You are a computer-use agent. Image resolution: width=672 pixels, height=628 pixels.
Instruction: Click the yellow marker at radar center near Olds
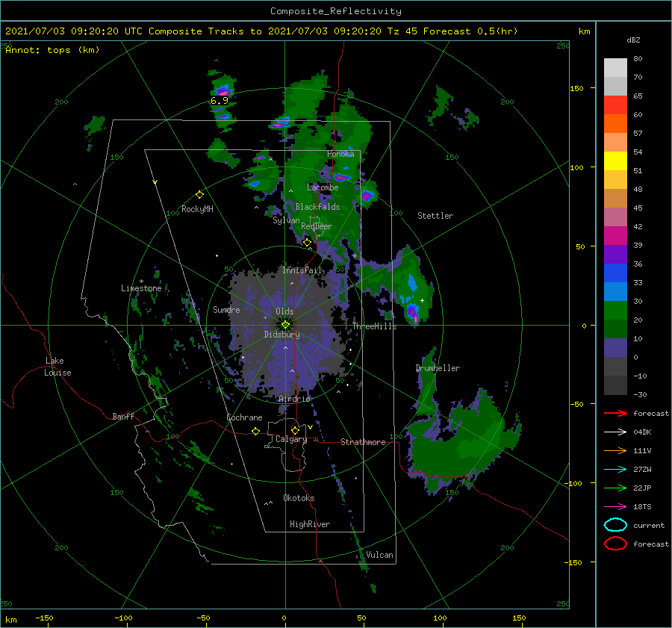tap(285, 325)
